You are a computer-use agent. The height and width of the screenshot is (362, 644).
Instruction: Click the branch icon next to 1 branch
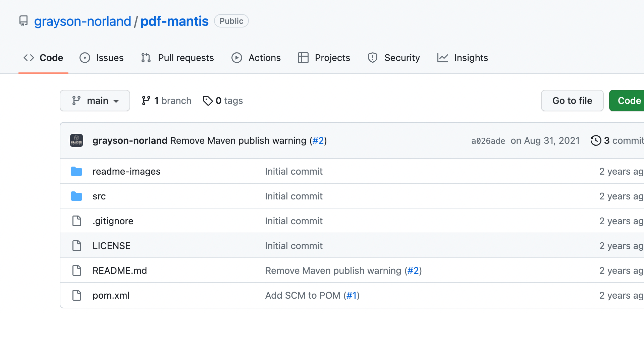(146, 101)
